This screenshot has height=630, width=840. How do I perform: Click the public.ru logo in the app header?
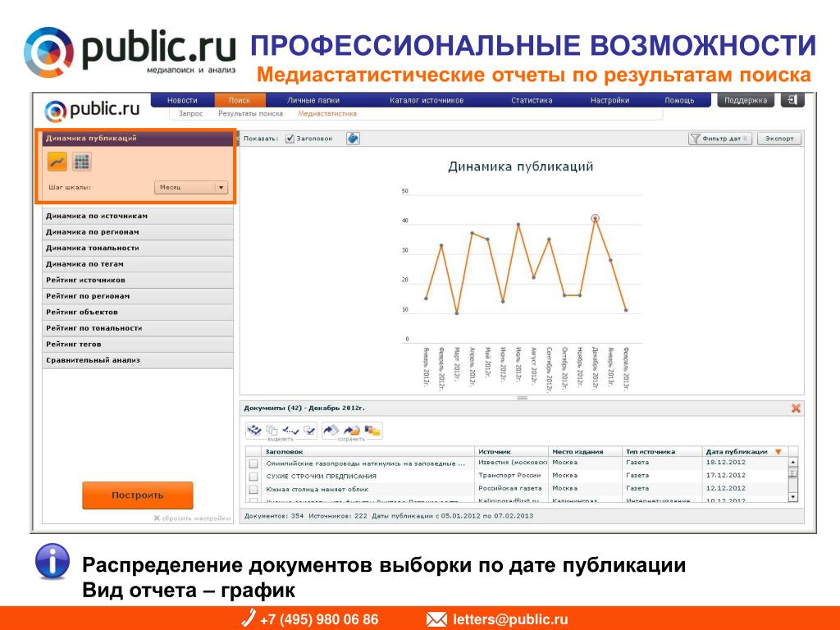[92, 110]
